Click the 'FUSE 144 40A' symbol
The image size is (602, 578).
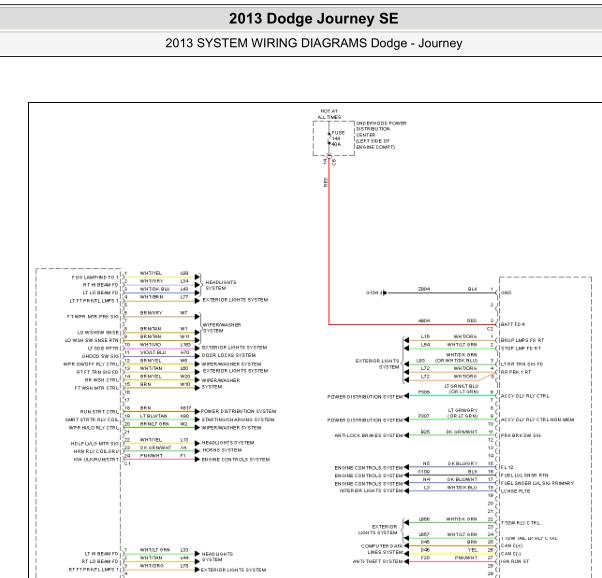pyautogui.click(x=334, y=138)
